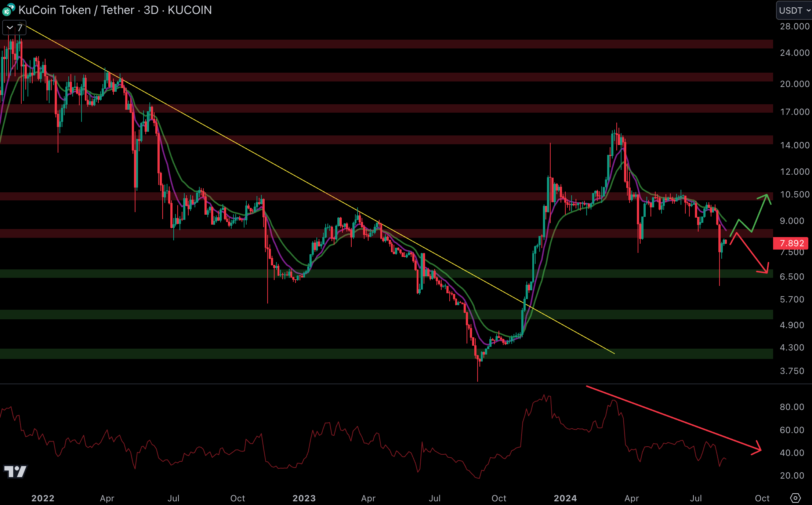812x505 pixels.
Task: Select the red resistance zone near 24.000
Action: click(x=367, y=44)
